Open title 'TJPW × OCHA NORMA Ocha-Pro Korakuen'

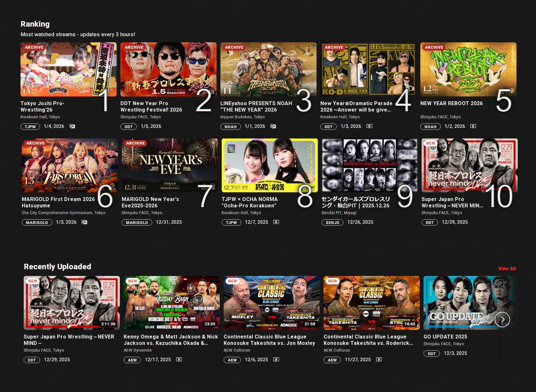tap(250, 202)
